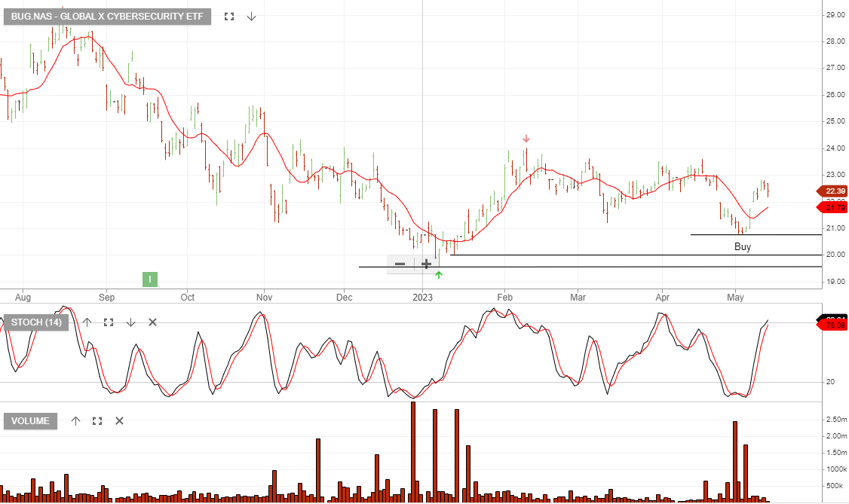Click the 78.08 stochastic value tag
The image size is (849, 504).
832,325
